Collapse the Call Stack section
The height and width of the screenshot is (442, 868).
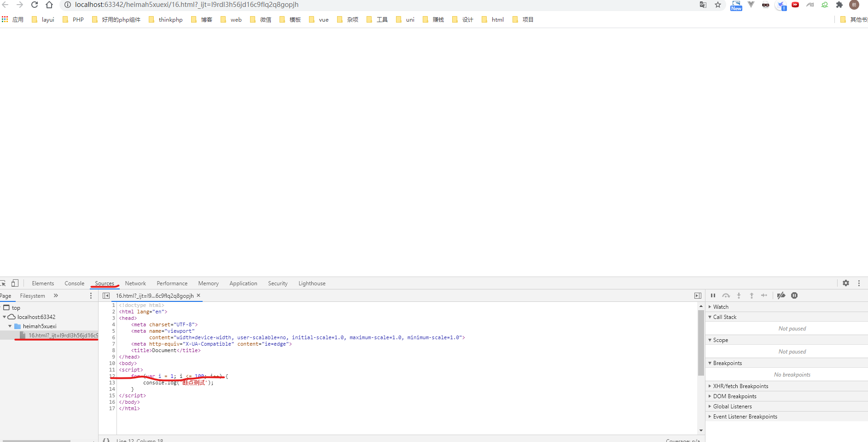(x=724, y=317)
